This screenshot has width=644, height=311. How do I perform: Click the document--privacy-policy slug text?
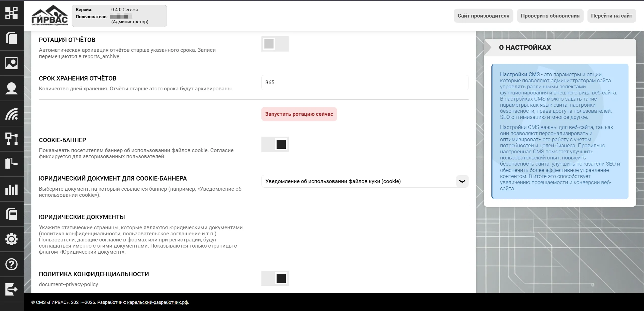tap(68, 284)
